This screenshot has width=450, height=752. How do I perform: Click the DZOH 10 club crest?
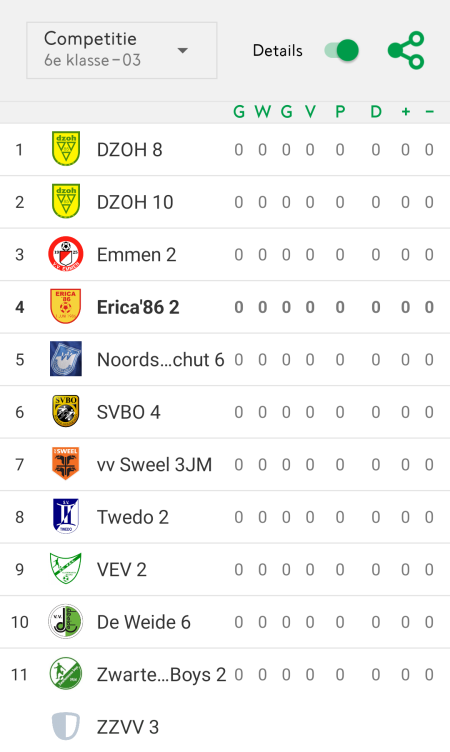(x=66, y=201)
